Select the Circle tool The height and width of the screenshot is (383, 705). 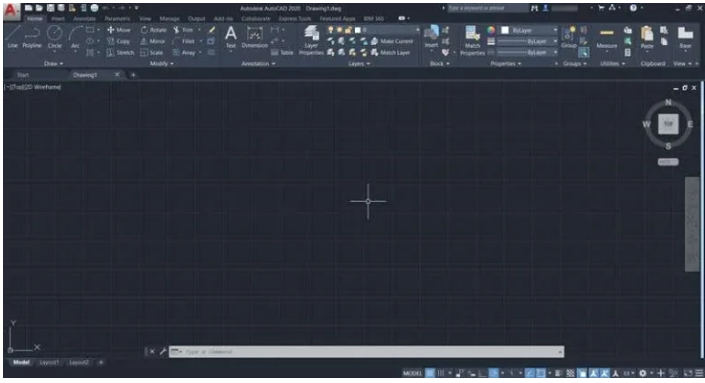click(x=55, y=37)
